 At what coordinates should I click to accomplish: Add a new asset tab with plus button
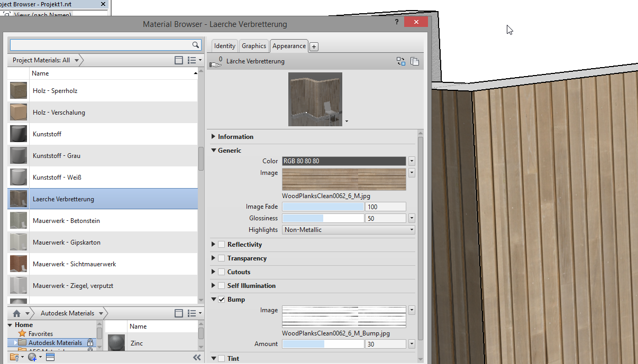coord(314,46)
